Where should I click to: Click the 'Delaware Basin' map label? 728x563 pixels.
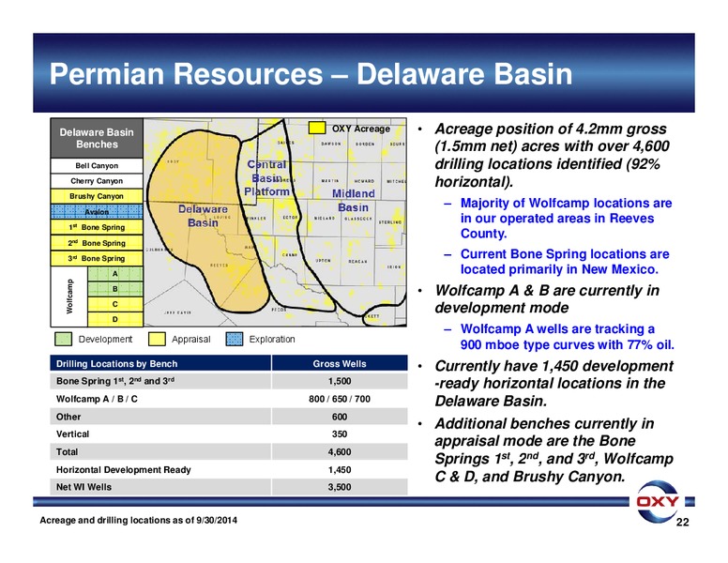click(x=203, y=216)
